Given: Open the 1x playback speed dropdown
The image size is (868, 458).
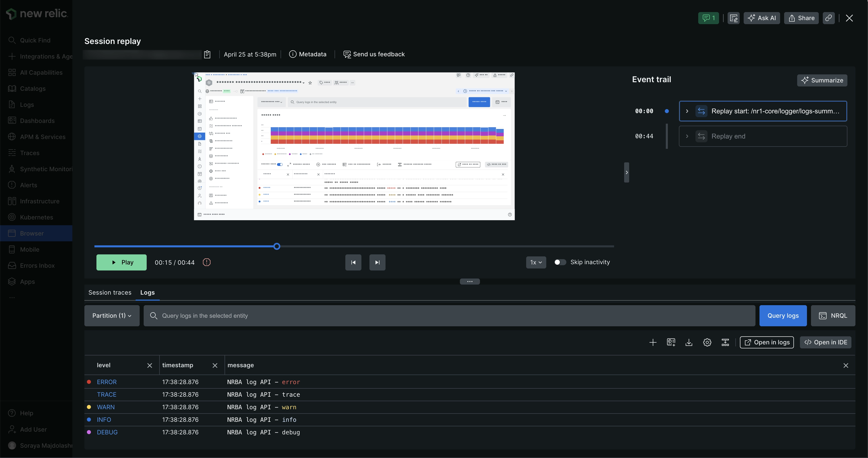Looking at the screenshot, I should [536, 262].
